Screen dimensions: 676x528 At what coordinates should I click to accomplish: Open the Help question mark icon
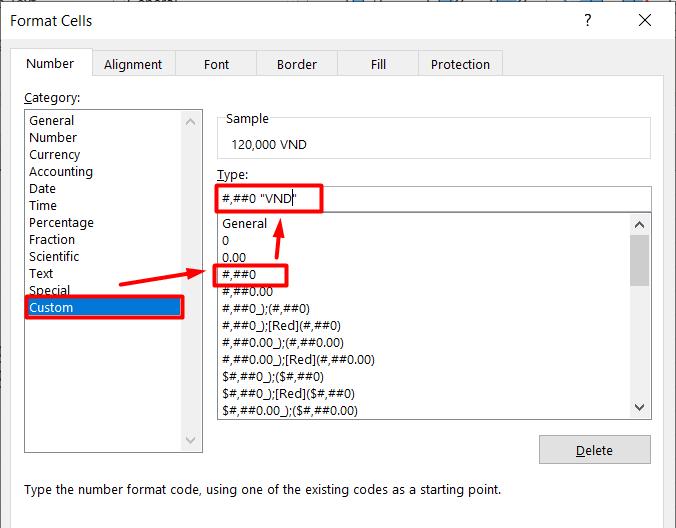point(588,20)
